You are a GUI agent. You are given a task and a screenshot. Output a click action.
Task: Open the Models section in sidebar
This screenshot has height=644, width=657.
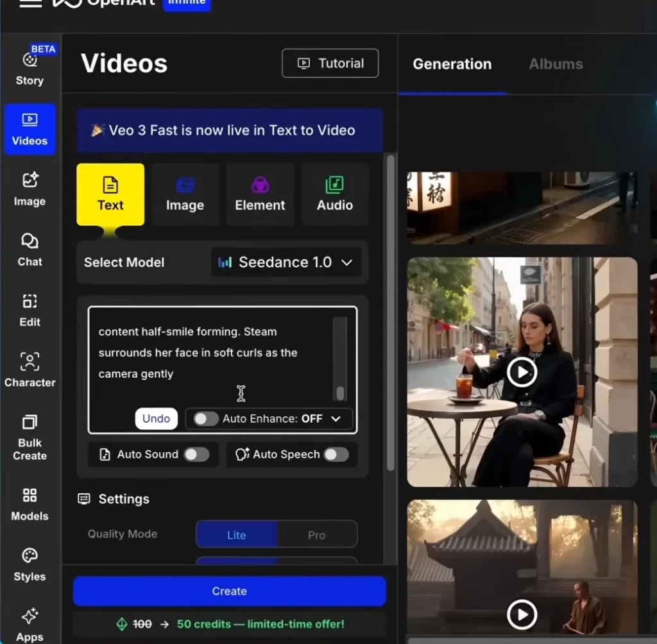[30, 504]
